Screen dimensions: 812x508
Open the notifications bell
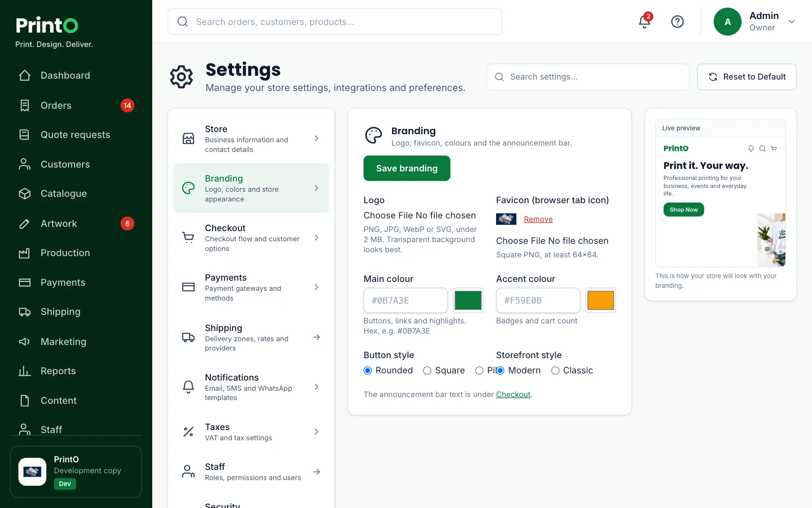tap(645, 22)
